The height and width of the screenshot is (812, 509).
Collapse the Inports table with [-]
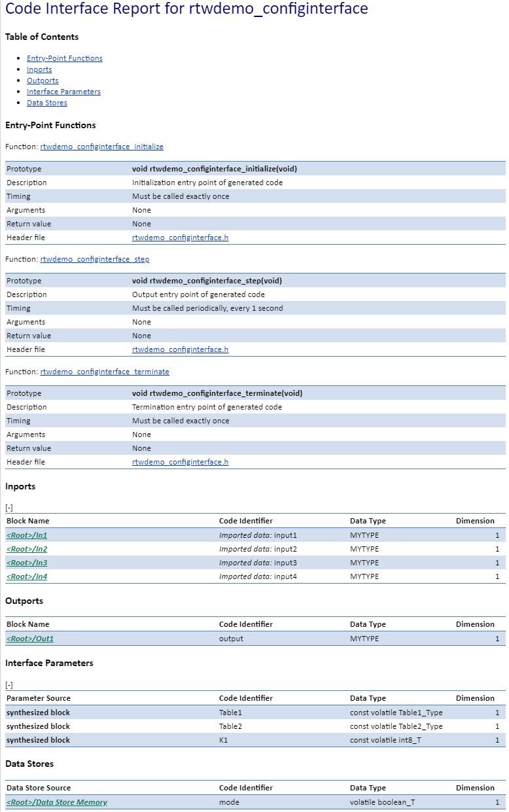(9, 507)
